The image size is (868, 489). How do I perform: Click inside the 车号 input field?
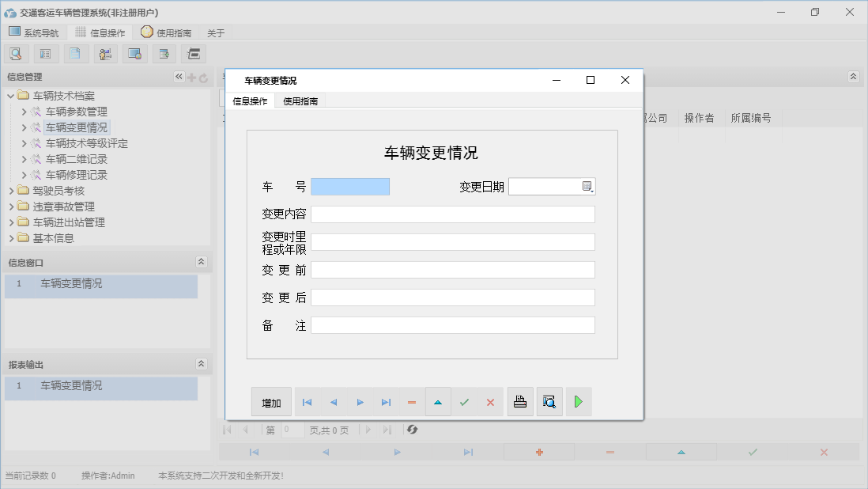(x=350, y=186)
